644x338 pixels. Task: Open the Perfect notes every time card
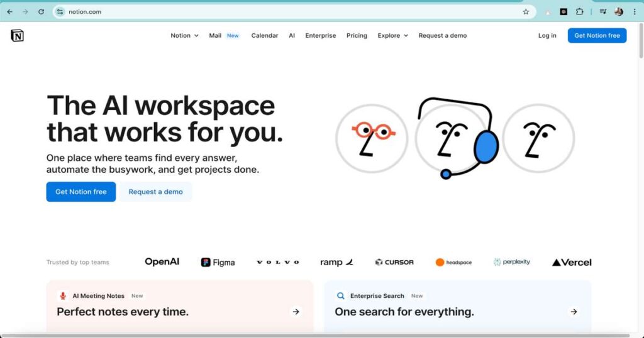click(x=180, y=307)
